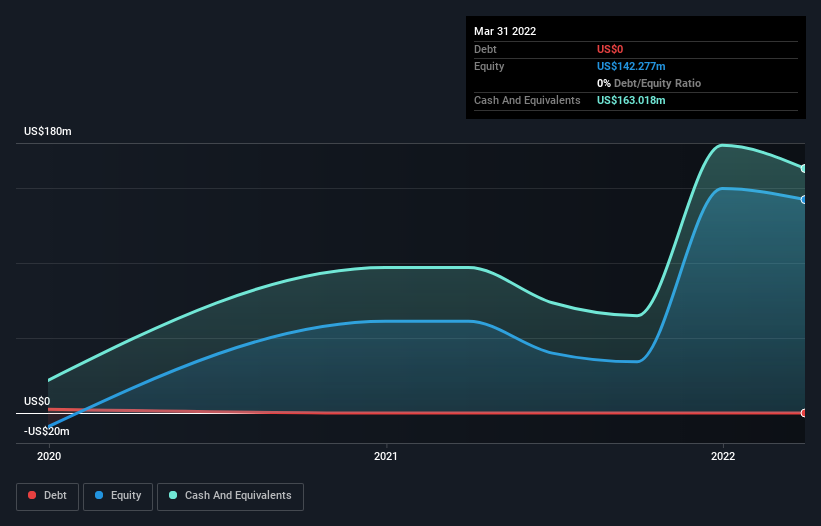Toggle the Equity series legend button
The height and width of the screenshot is (526, 821).
[x=118, y=496]
